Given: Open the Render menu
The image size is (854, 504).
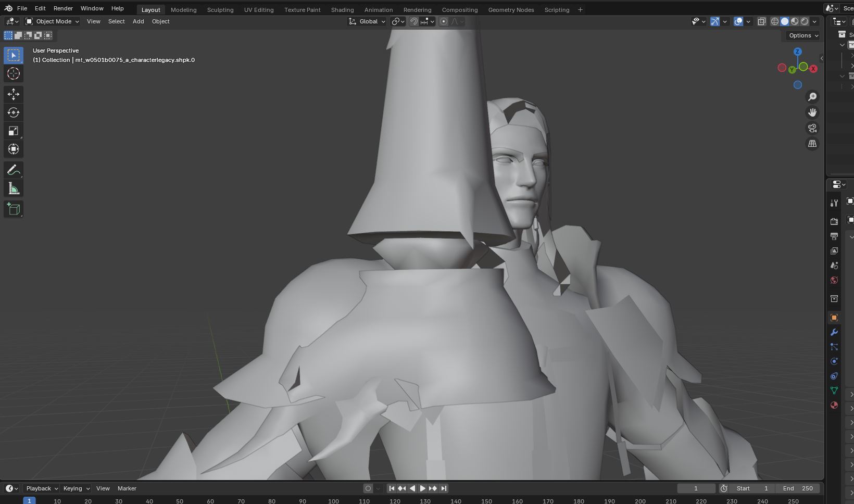Looking at the screenshot, I should [63, 8].
